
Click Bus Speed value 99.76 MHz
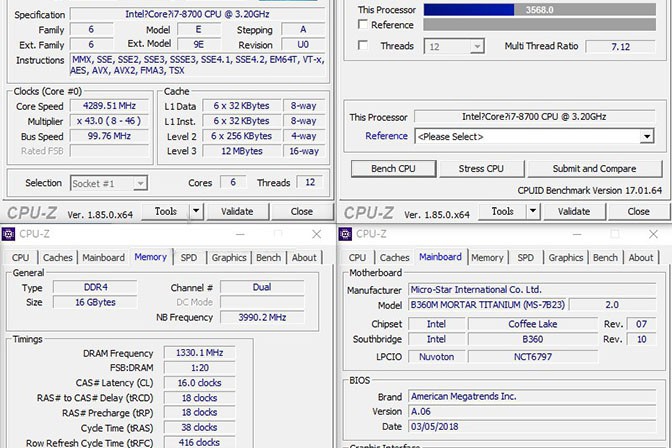point(109,136)
